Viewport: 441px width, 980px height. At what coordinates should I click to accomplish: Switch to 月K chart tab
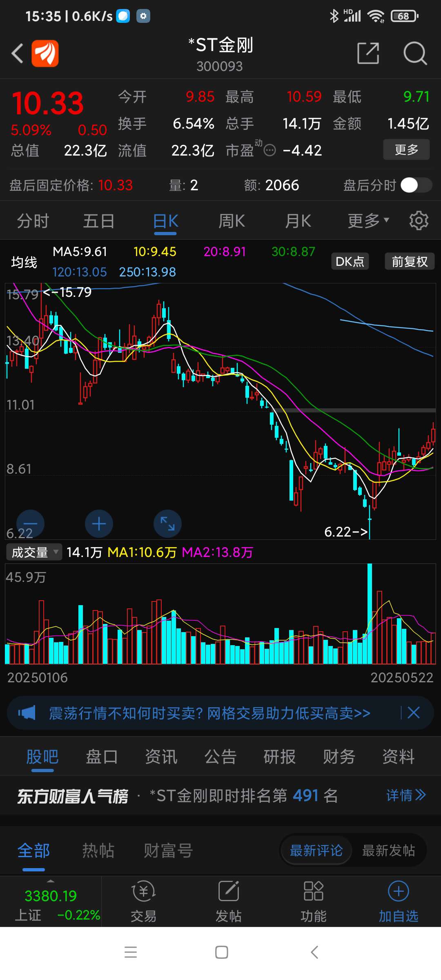298,221
